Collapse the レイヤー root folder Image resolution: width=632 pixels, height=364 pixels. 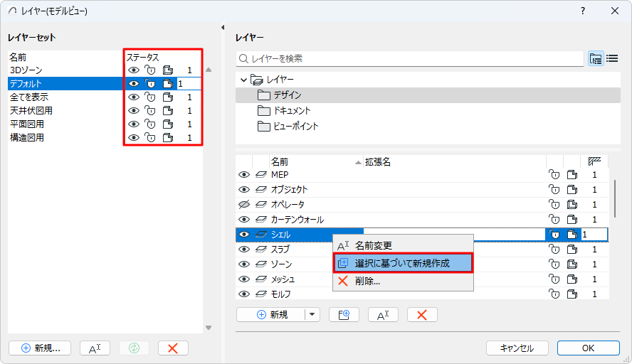pyautogui.click(x=243, y=80)
